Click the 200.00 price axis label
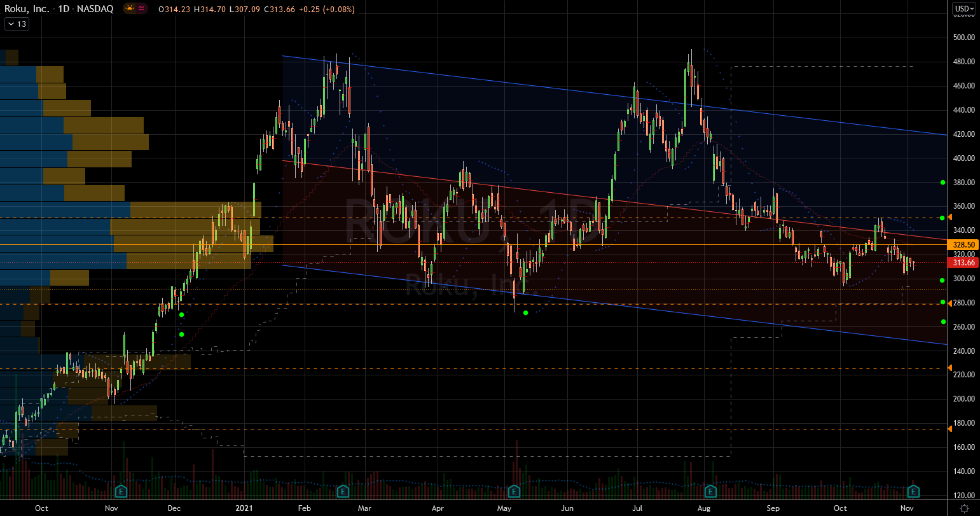This screenshot has width=980, height=516. [964, 399]
